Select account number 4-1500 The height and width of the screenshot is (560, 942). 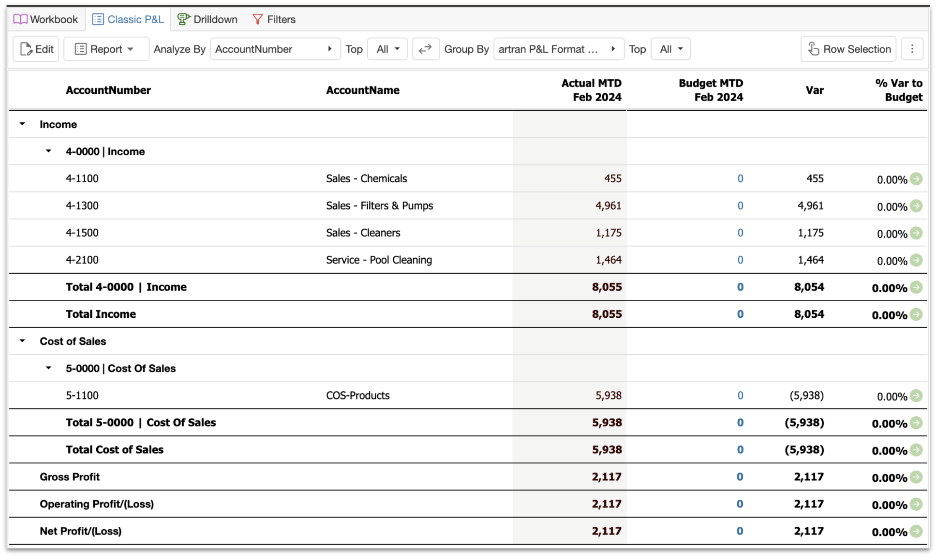[x=82, y=233]
